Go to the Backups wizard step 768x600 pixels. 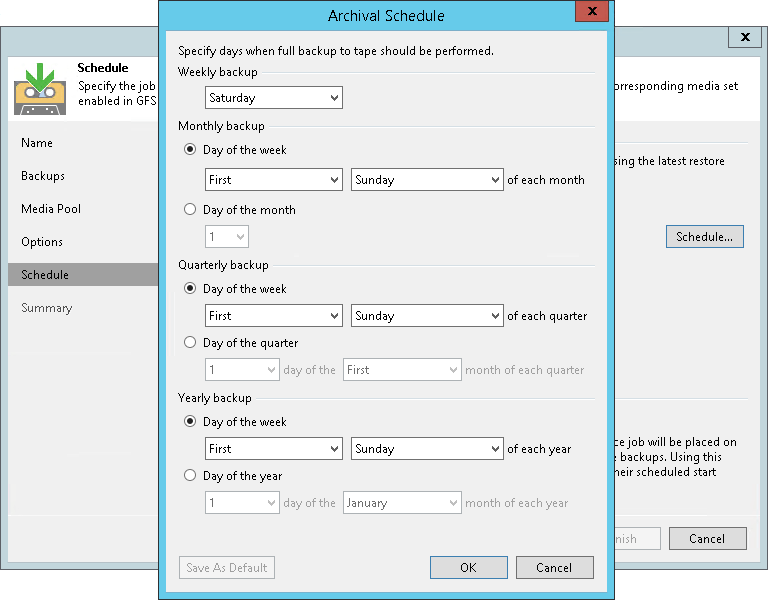click(43, 176)
